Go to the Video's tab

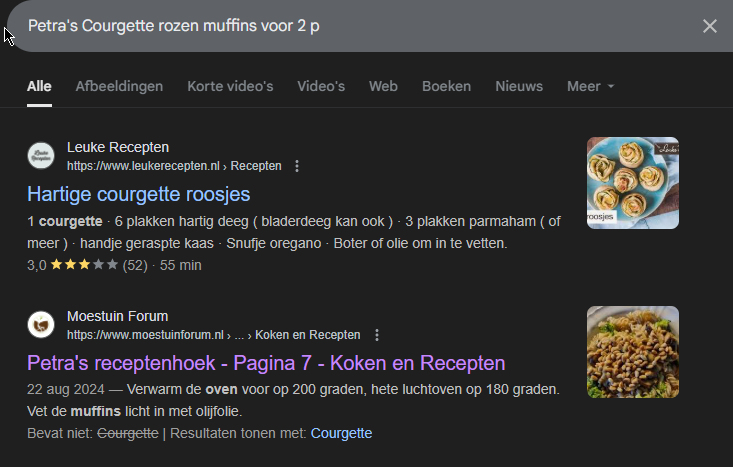[x=321, y=87]
